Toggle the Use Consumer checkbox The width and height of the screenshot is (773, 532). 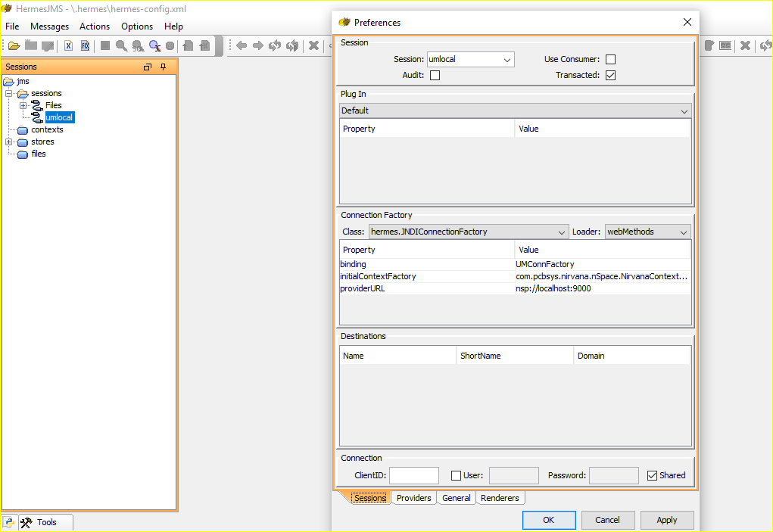click(610, 59)
